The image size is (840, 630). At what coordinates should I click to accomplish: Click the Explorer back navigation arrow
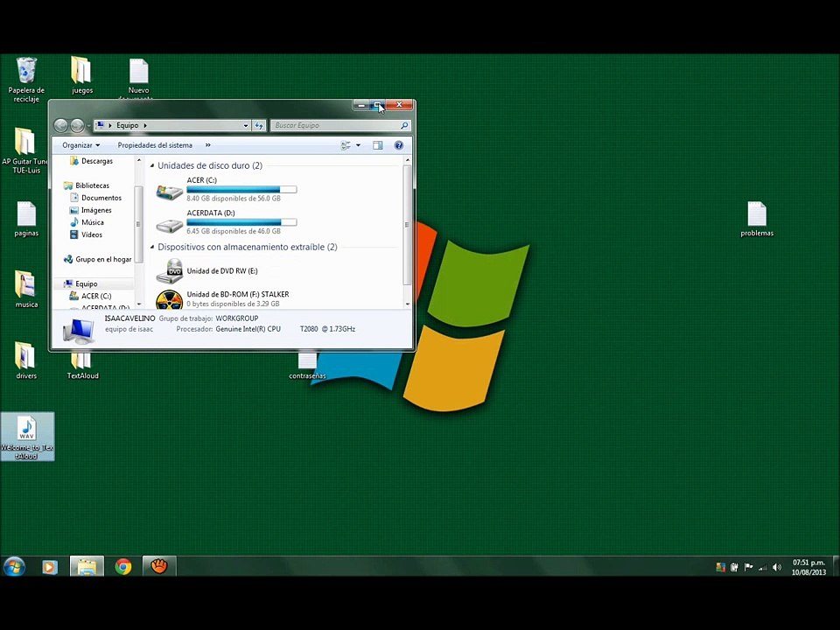[x=61, y=125]
